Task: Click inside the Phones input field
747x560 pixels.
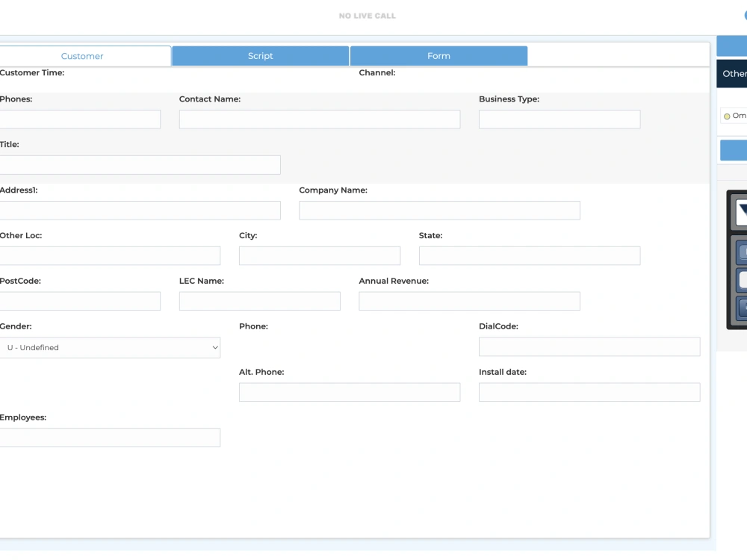Action: click(x=80, y=119)
